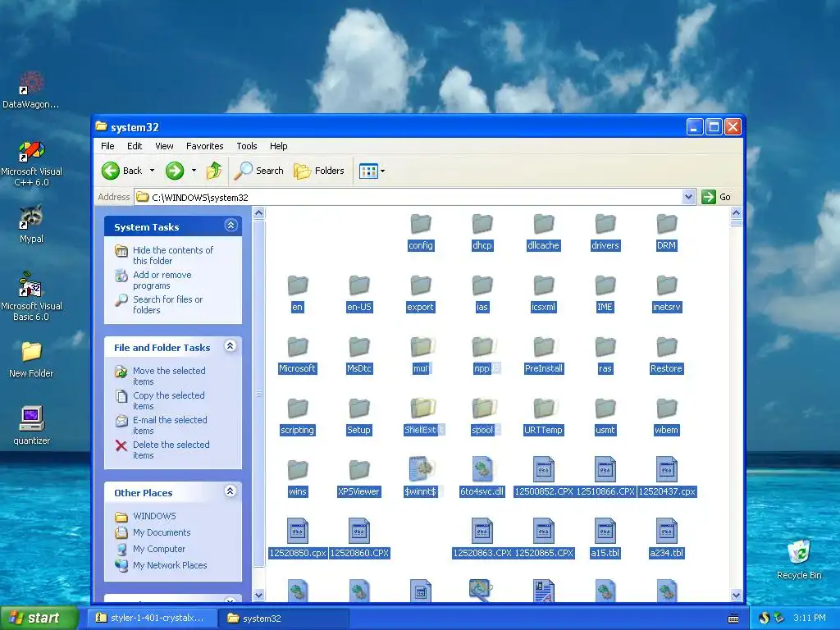Click the address field C:\WINDOWS\system32

tap(409, 197)
